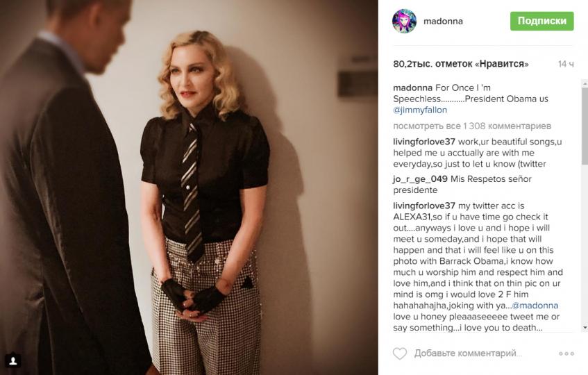Click the tagged people icon on photo
The width and height of the screenshot is (588, 375).
tap(13, 360)
